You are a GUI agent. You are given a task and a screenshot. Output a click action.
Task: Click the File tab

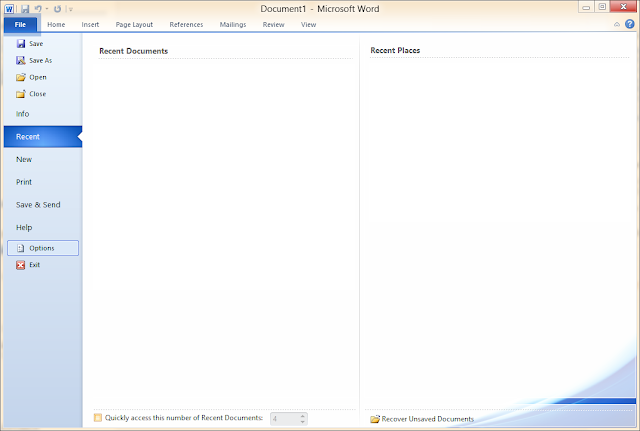click(20, 24)
